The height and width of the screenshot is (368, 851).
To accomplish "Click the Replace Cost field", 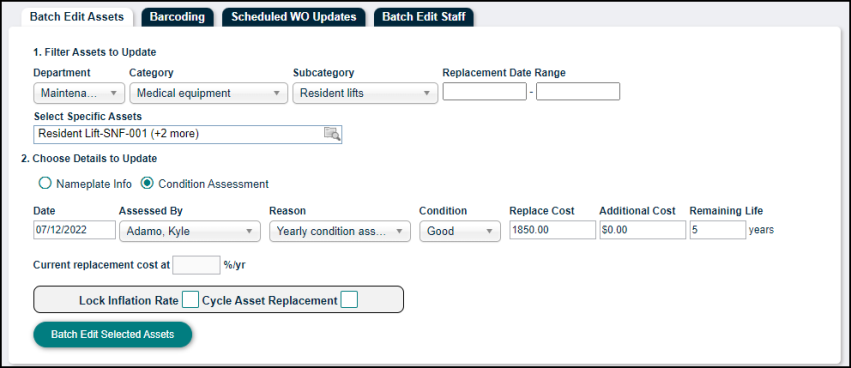I will click(x=552, y=230).
